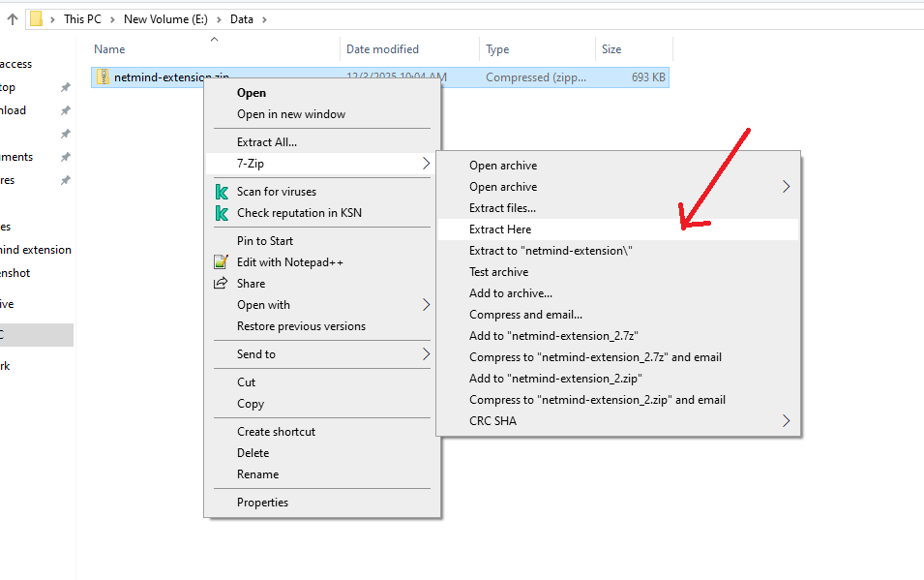924x580 pixels.
Task: Expand the 7-Zip submenu arrow
Action: [x=426, y=164]
